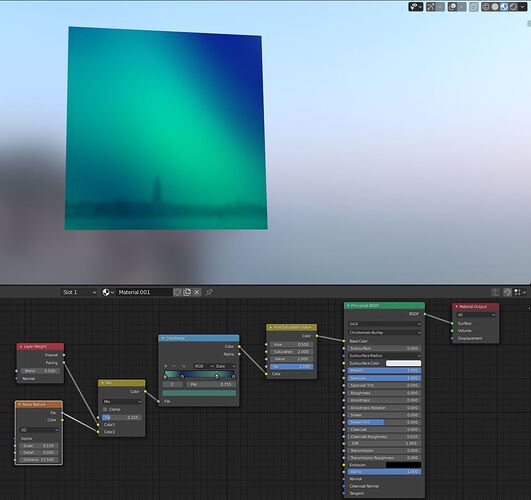The width and height of the screenshot is (531, 500).
Task: Switch to rendered shading mode
Action: (x=513, y=7)
